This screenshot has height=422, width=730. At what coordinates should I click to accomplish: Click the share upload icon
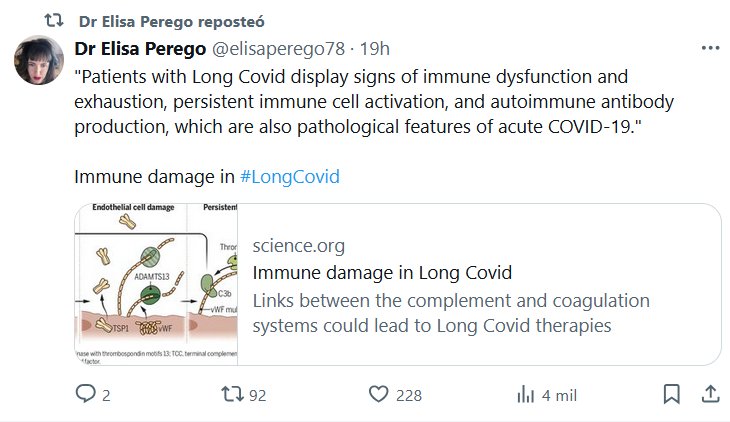[710, 394]
